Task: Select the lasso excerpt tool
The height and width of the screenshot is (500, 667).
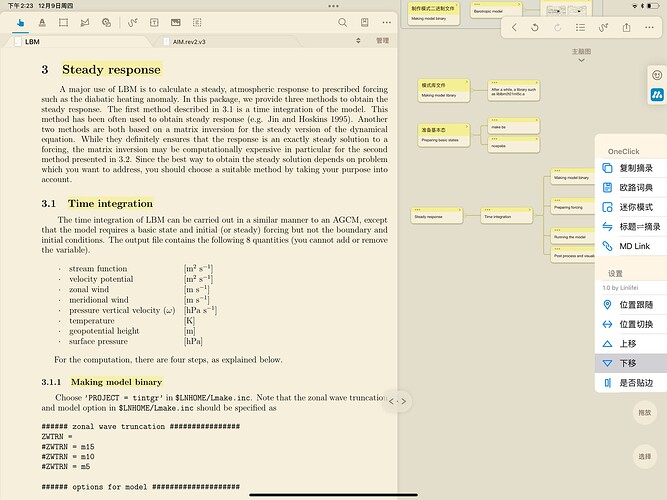Action: [x=85, y=23]
